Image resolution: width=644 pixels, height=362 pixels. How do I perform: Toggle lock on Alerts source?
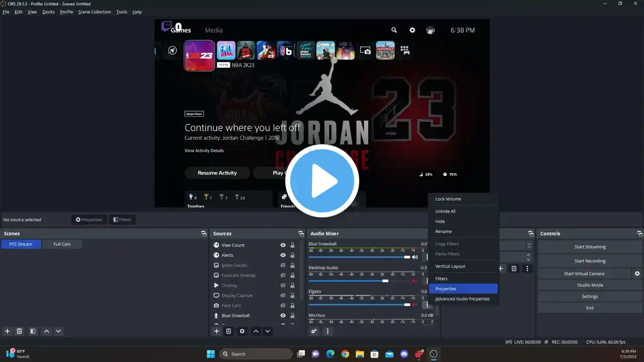(x=292, y=255)
